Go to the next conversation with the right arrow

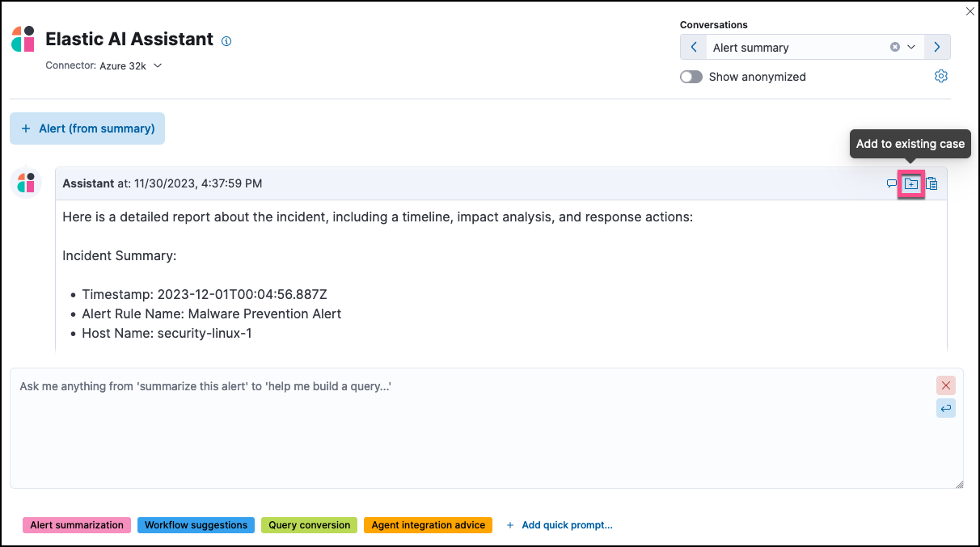click(937, 47)
